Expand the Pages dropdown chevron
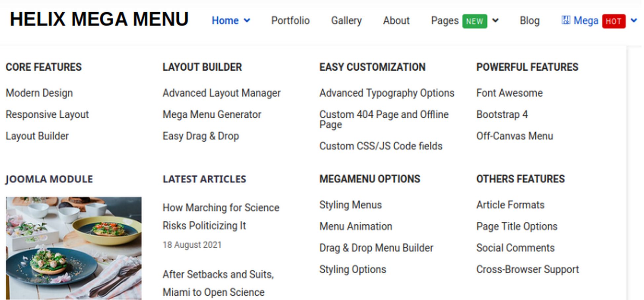This screenshot has width=644, height=300. click(x=495, y=20)
